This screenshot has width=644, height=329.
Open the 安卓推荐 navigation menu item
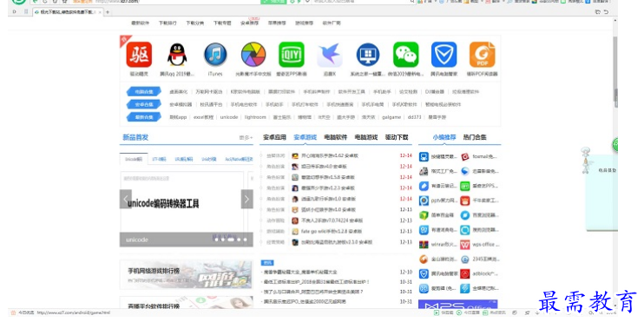point(250,23)
